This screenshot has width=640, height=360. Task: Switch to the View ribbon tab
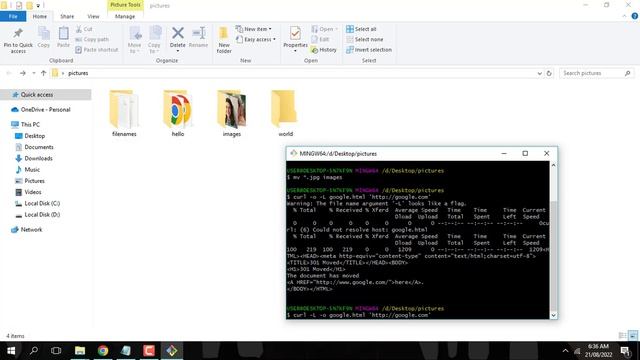(93, 16)
